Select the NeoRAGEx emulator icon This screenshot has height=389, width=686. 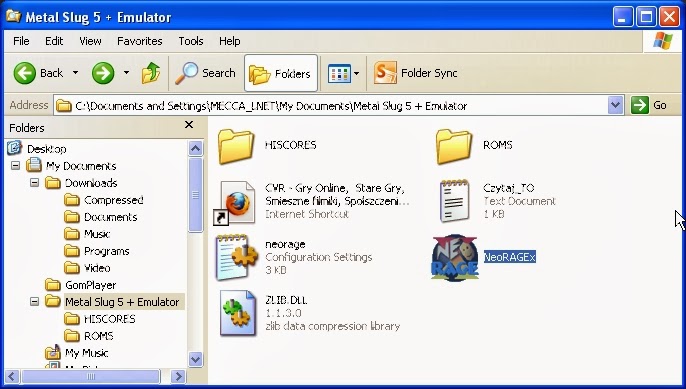(x=455, y=257)
